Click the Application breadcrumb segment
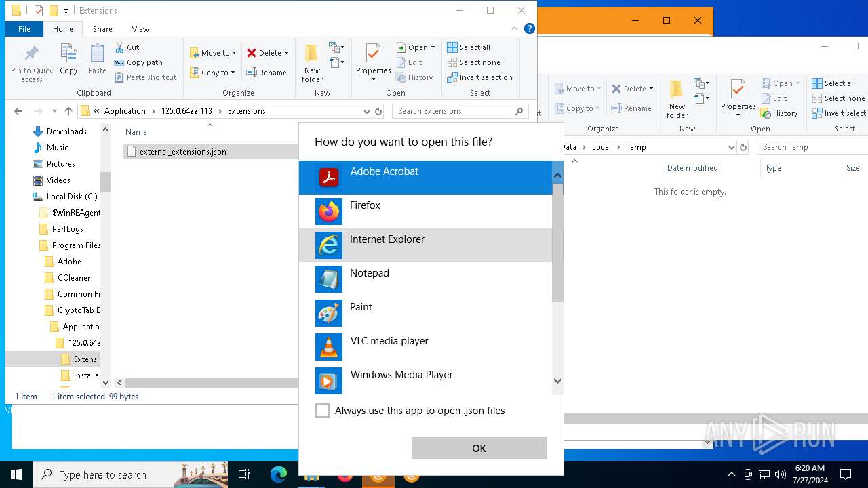Screen dimensions: 868x488 tap(125, 111)
